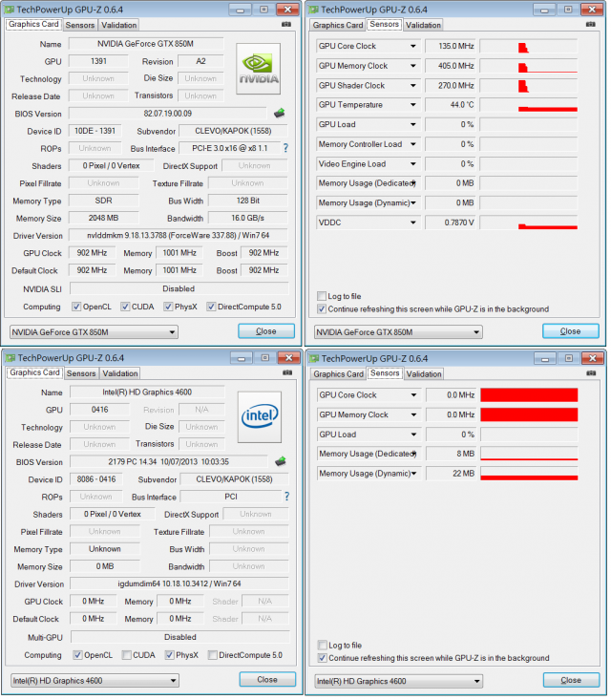Click the Intel logo image
The height and width of the screenshot is (700, 611).
click(260, 417)
